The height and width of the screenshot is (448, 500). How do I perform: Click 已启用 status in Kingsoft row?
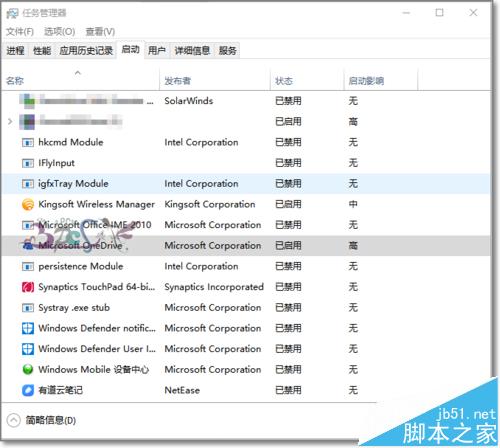point(288,204)
